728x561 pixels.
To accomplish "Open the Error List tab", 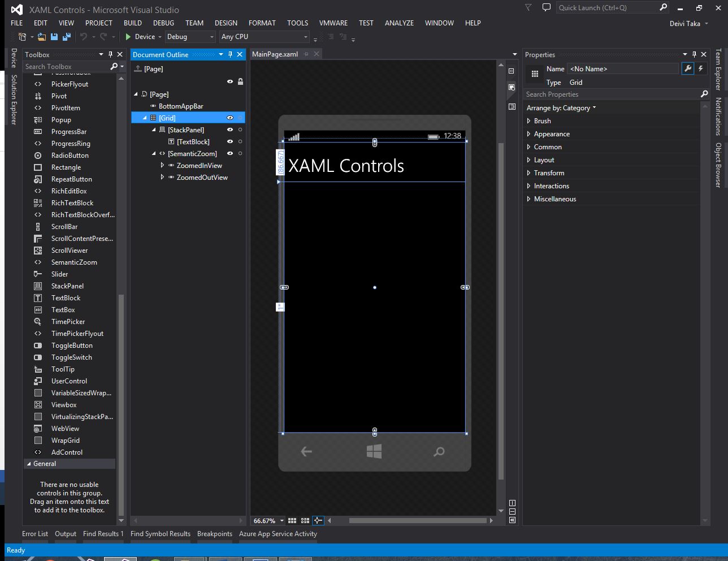I will coord(35,534).
